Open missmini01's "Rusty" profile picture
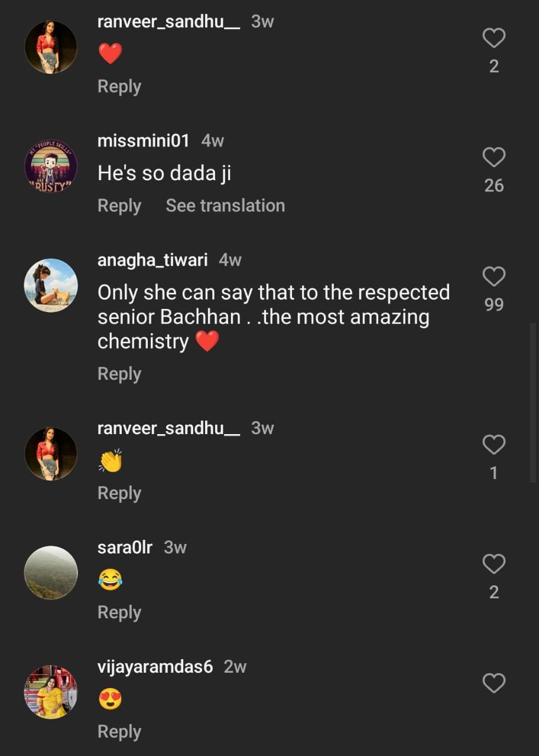The width and height of the screenshot is (539, 756). click(x=51, y=166)
